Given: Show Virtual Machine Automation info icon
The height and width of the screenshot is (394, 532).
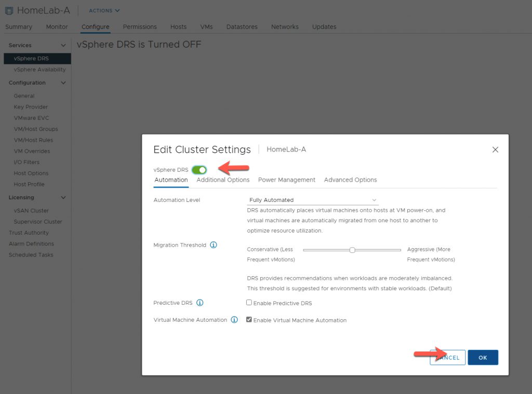Looking at the screenshot, I should 234,320.
